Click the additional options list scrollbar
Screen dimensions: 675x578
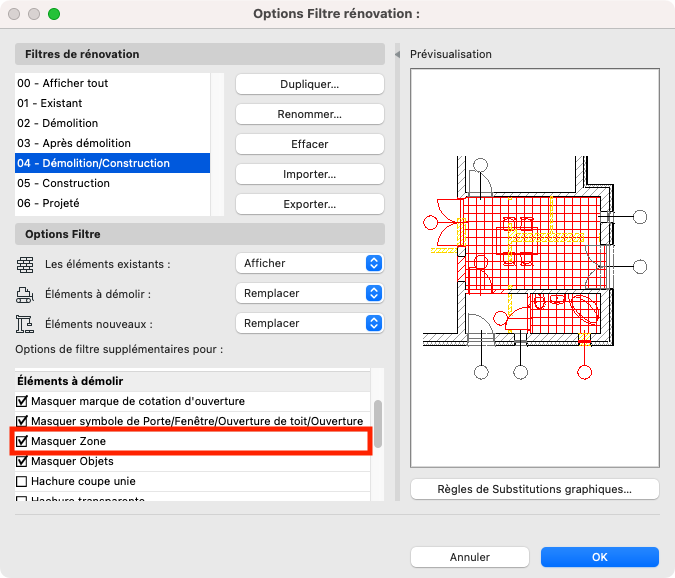378,424
